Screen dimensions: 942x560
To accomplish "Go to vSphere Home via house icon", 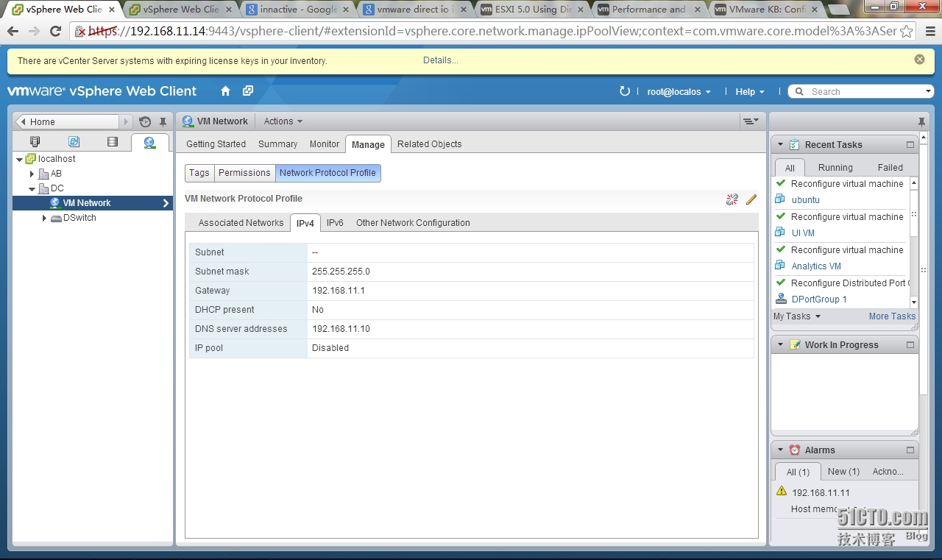I will 225,91.
